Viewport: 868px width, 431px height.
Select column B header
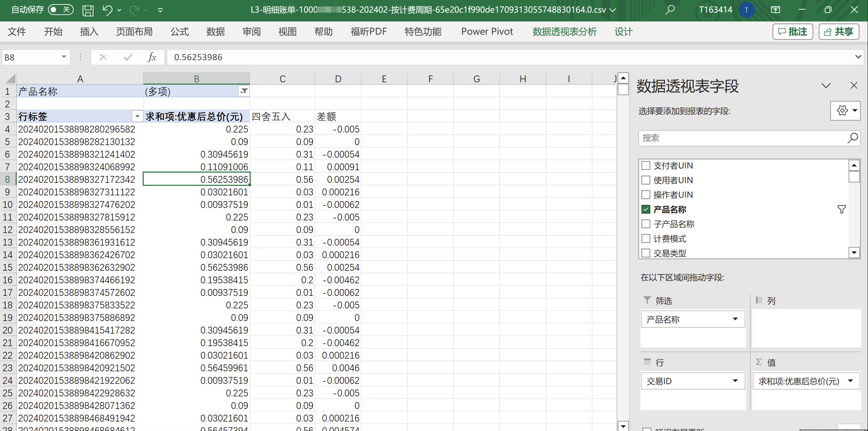(x=197, y=79)
